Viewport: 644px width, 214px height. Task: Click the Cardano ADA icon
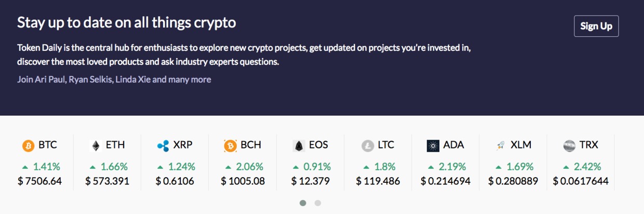(x=433, y=146)
